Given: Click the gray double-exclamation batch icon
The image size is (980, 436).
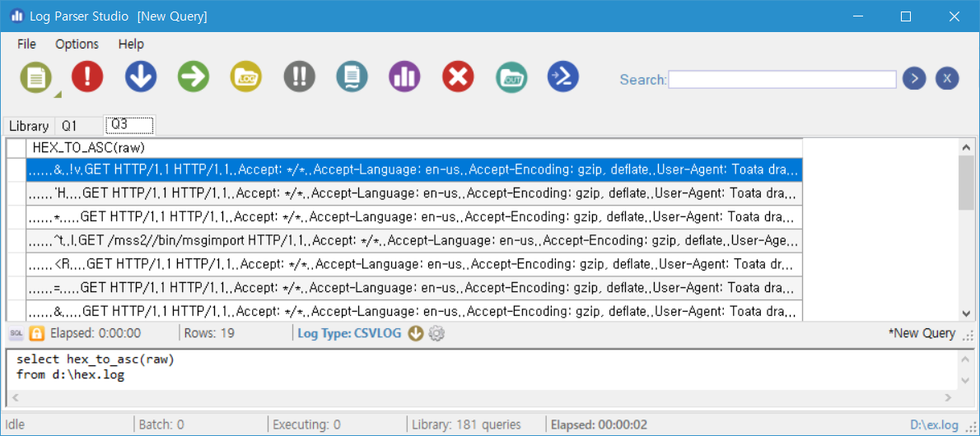Looking at the screenshot, I should [x=300, y=77].
